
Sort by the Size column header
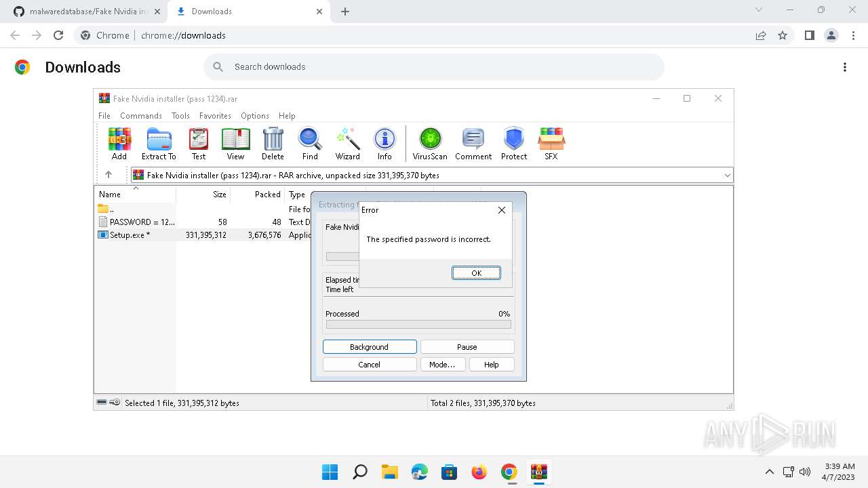tap(203, 195)
